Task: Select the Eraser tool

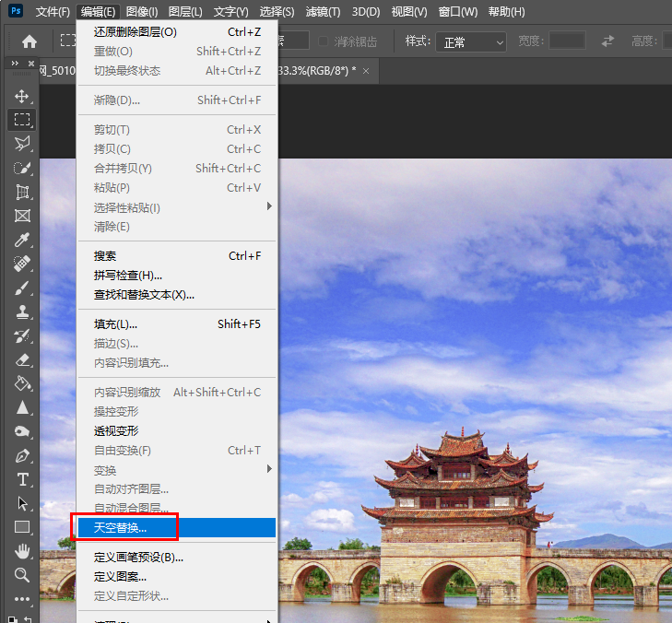Action: click(x=22, y=360)
